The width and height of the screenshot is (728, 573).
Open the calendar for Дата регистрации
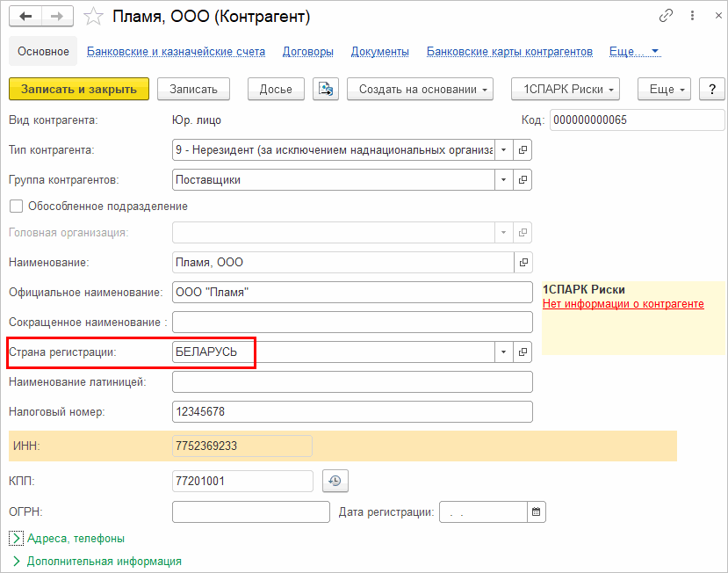537,511
